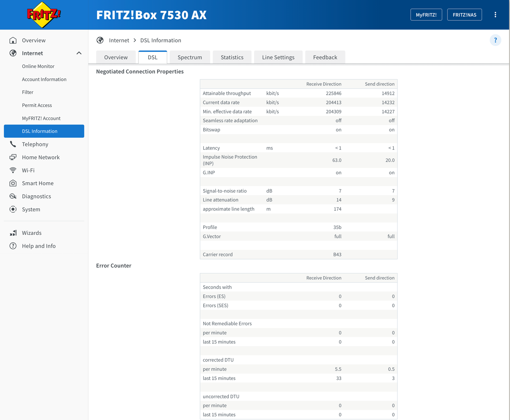Click the Smart Home icon
510x420 pixels.
click(x=13, y=183)
